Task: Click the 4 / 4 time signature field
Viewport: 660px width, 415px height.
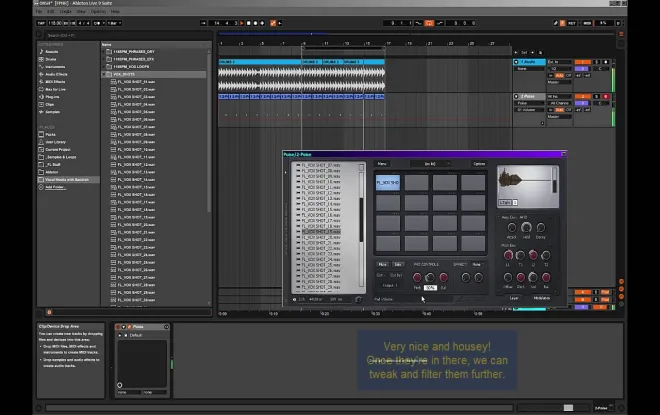Action: point(84,23)
